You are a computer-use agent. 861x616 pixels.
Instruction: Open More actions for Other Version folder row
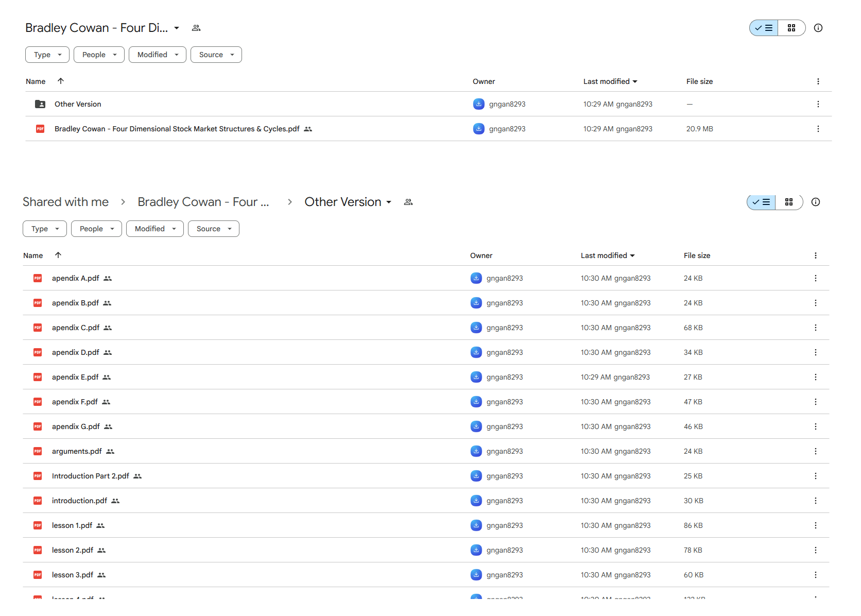pyautogui.click(x=818, y=104)
